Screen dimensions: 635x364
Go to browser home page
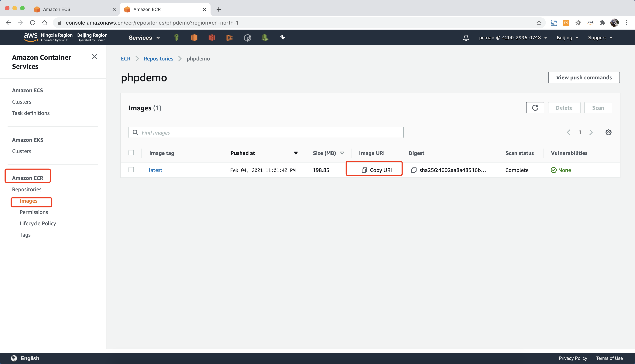44,23
